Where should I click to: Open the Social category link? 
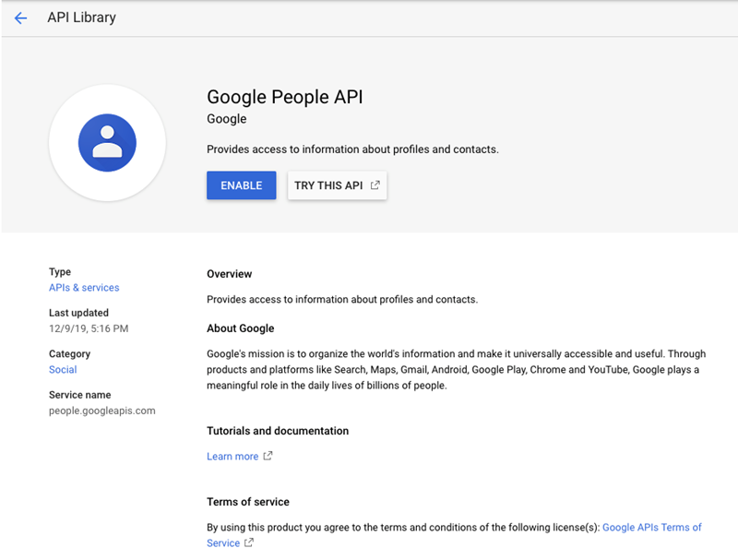tap(63, 369)
